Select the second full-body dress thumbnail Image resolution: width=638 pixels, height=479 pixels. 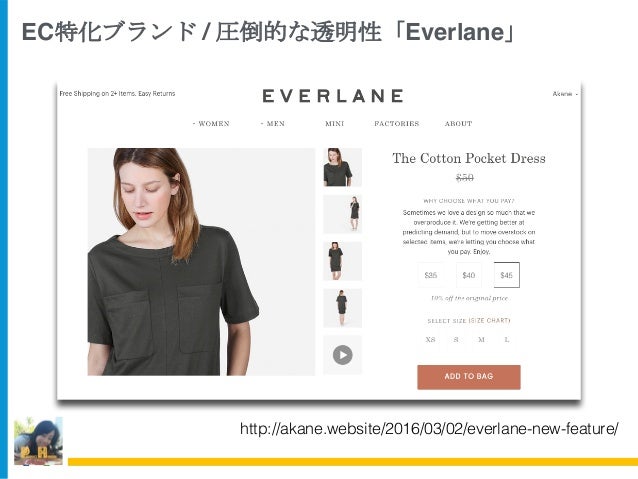(x=343, y=214)
